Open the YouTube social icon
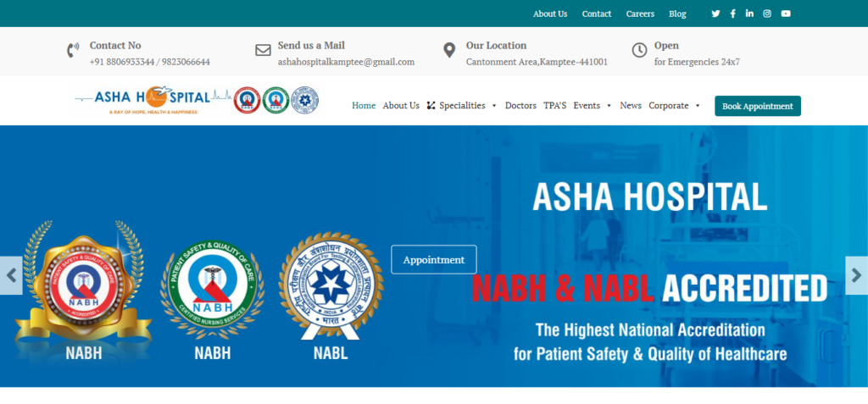This screenshot has height=404, width=868. 786,14
